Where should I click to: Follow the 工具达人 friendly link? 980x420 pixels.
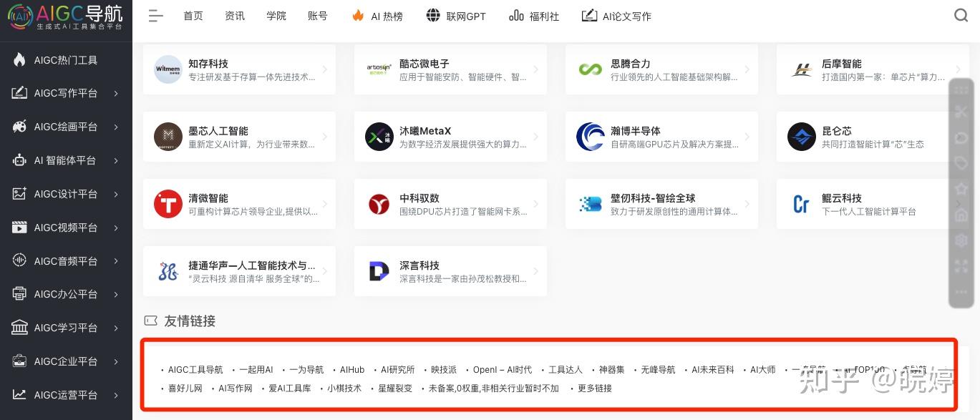click(566, 370)
